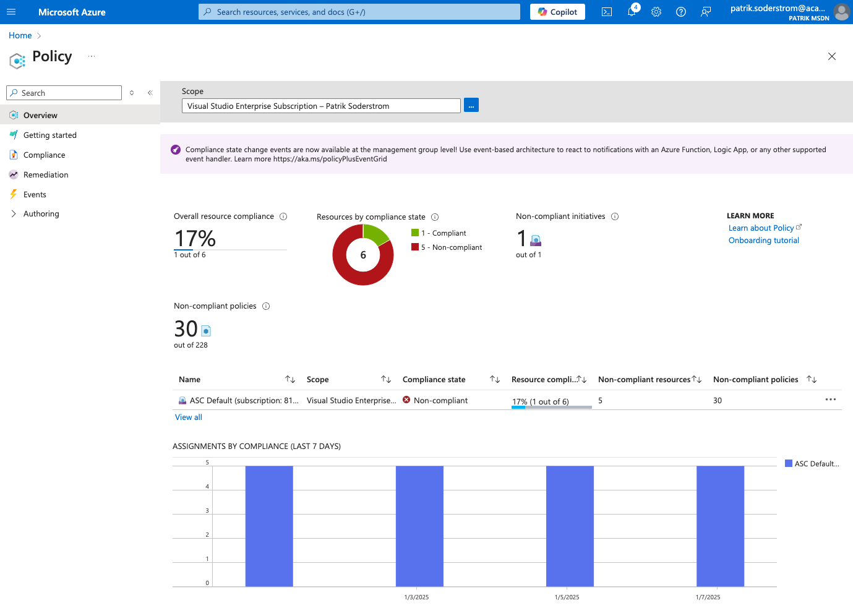Open the feedback icon in top bar
This screenshot has height=616, width=853.
coord(706,12)
